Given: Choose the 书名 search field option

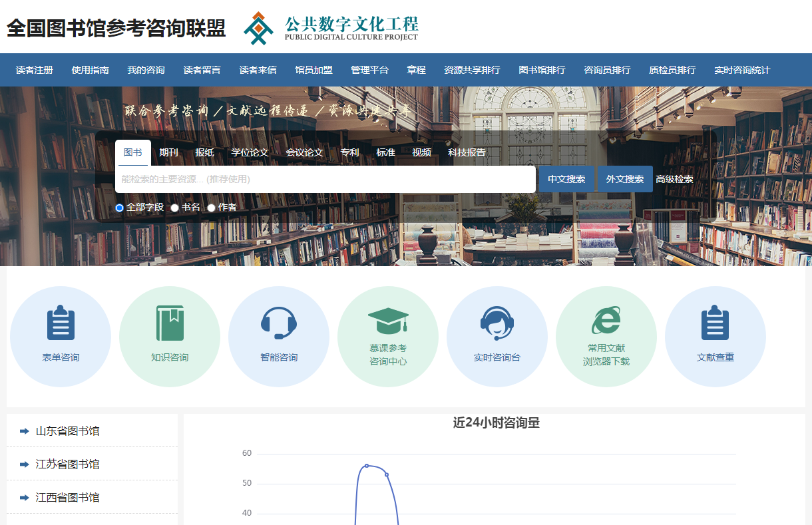Looking at the screenshot, I should click(x=174, y=207).
